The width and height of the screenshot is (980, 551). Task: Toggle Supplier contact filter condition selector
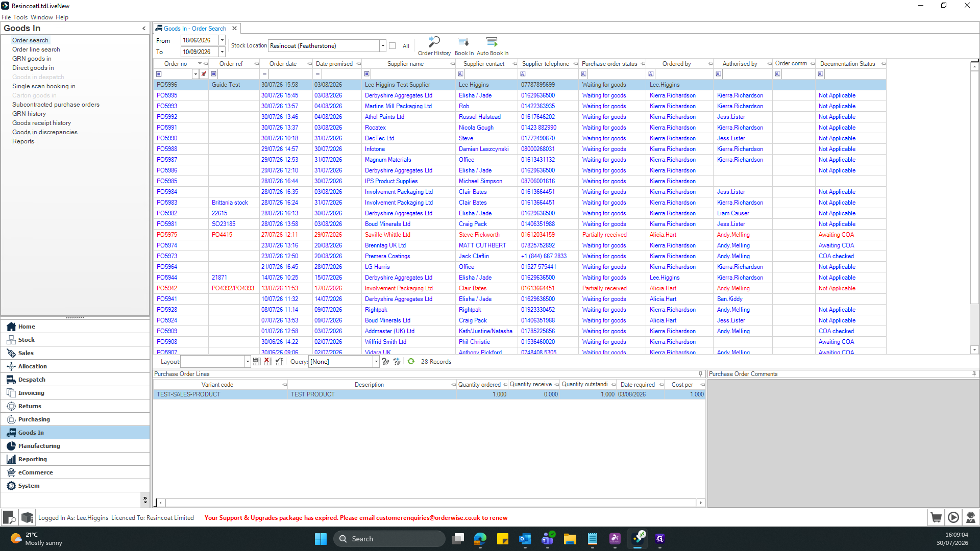(460, 74)
